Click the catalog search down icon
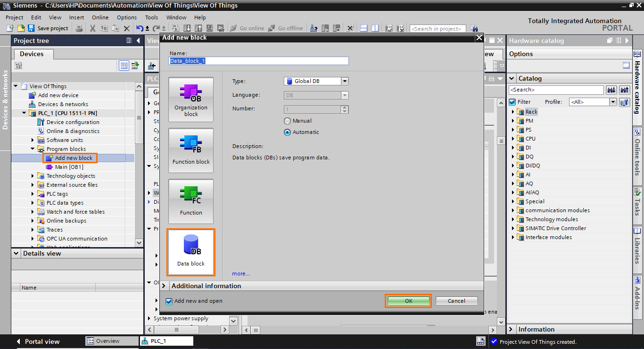This screenshot has height=349, width=644. (611, 90)
